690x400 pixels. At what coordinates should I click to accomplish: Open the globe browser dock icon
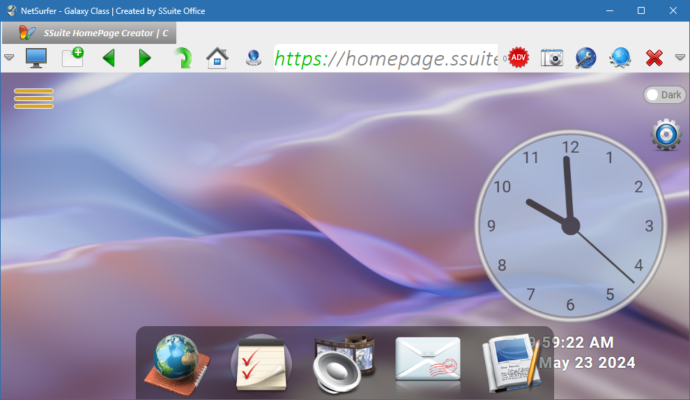(x=177, y=364)
